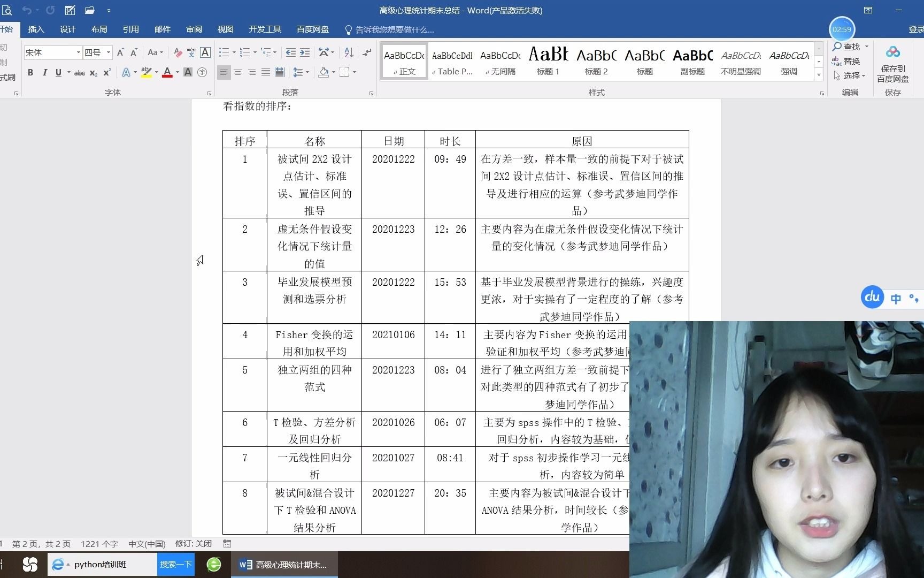Image resolution: width=924 pixels, height=578 pixels.
Task: Open the 审阅 ribbon tab
Action: (194, 29)
